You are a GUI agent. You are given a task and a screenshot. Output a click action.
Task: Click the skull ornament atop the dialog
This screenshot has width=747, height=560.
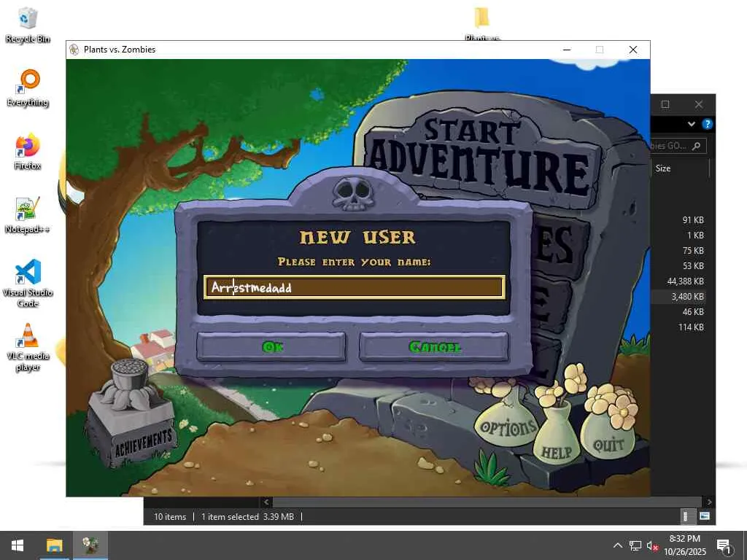click(x=353, y=194)
